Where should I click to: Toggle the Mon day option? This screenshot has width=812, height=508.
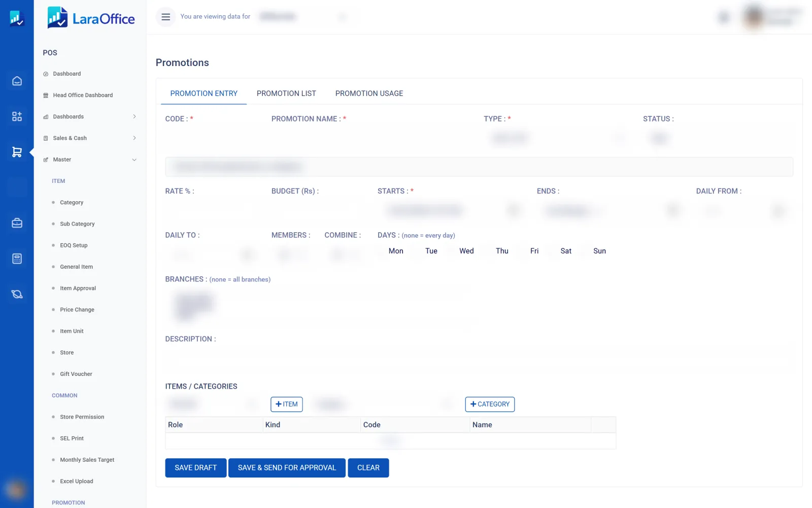coord(396,251)
